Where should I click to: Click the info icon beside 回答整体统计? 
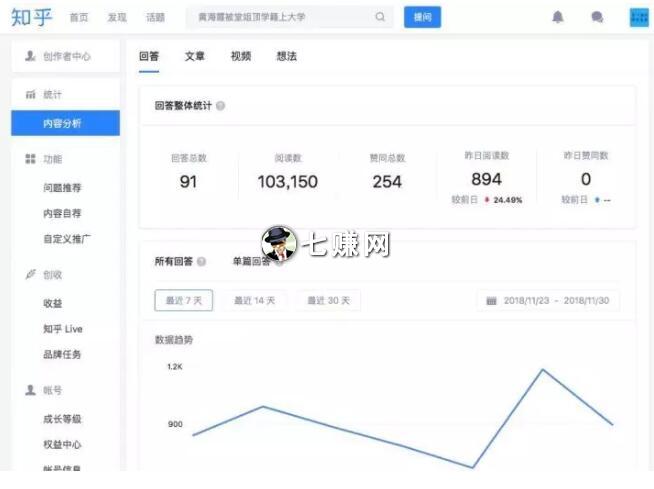pyautogui.click(x=220, y=106)
